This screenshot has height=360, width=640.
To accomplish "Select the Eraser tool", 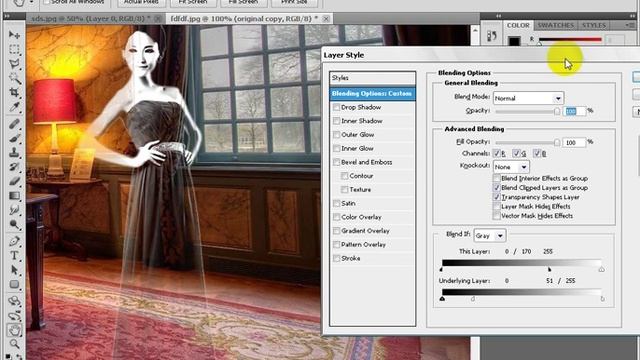I will (14, 181).
